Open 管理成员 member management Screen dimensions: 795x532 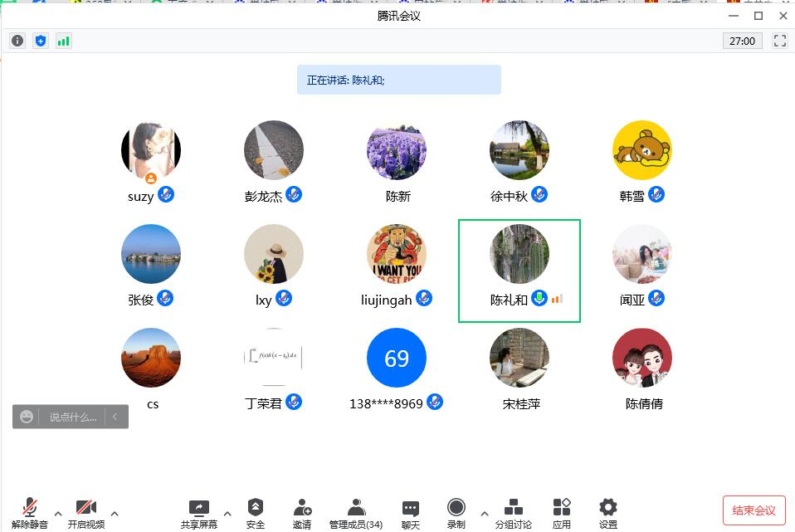click(355, 510)
